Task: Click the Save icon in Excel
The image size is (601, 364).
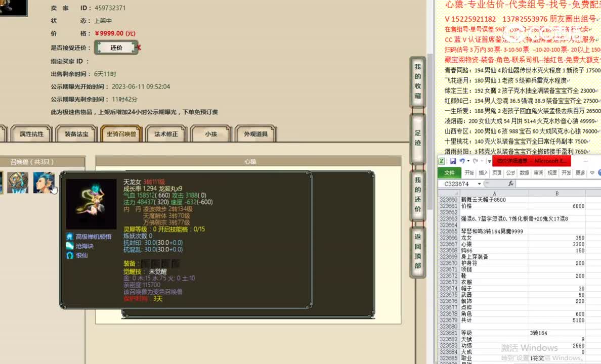Action: 453,161
